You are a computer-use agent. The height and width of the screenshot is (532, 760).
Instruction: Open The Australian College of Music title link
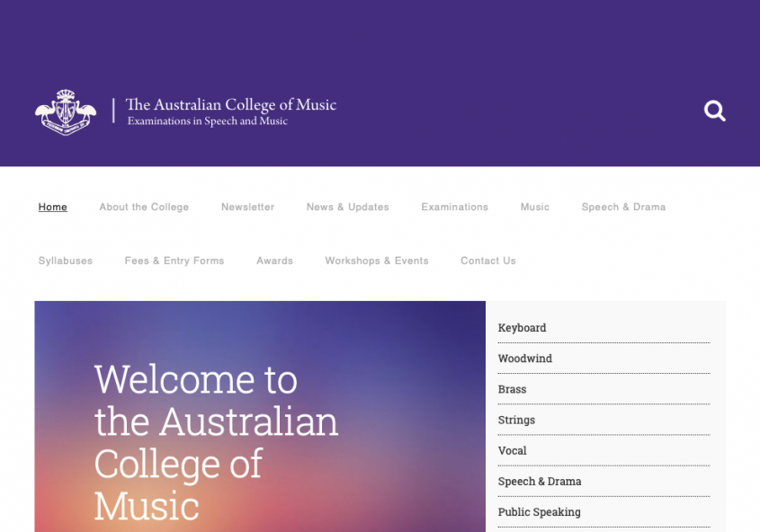pos(230,105)
